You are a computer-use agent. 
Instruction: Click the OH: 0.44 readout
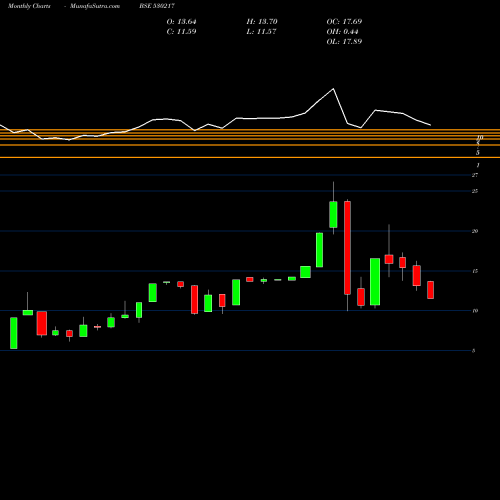point(342,32)
